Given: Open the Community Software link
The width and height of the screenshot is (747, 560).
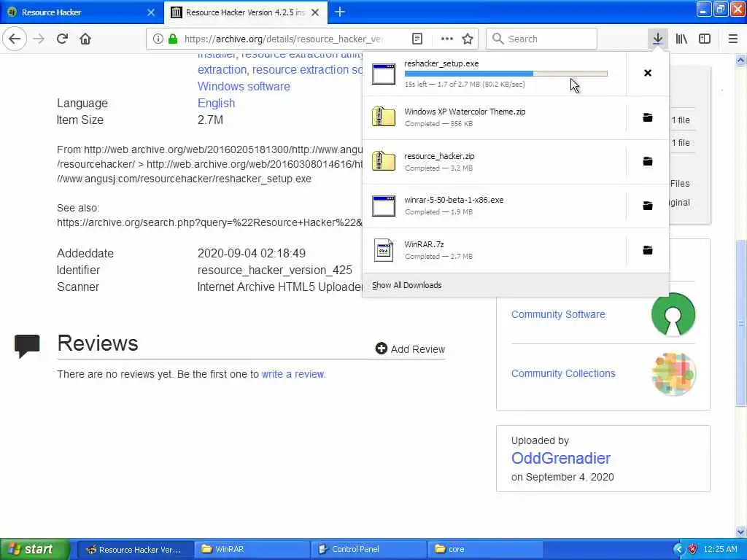Looking at the screenshot, I should pos(558,314).
